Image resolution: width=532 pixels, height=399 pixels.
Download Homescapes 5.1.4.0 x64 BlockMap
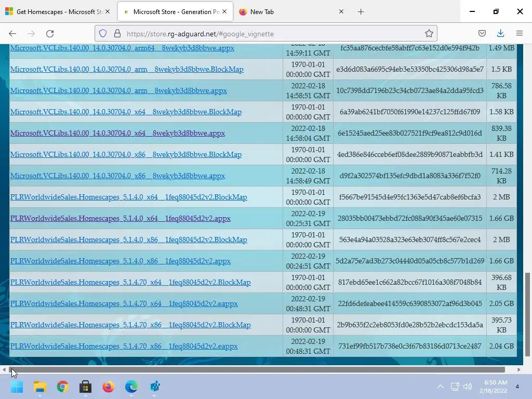pyautogui.click(x=129, y=197)
